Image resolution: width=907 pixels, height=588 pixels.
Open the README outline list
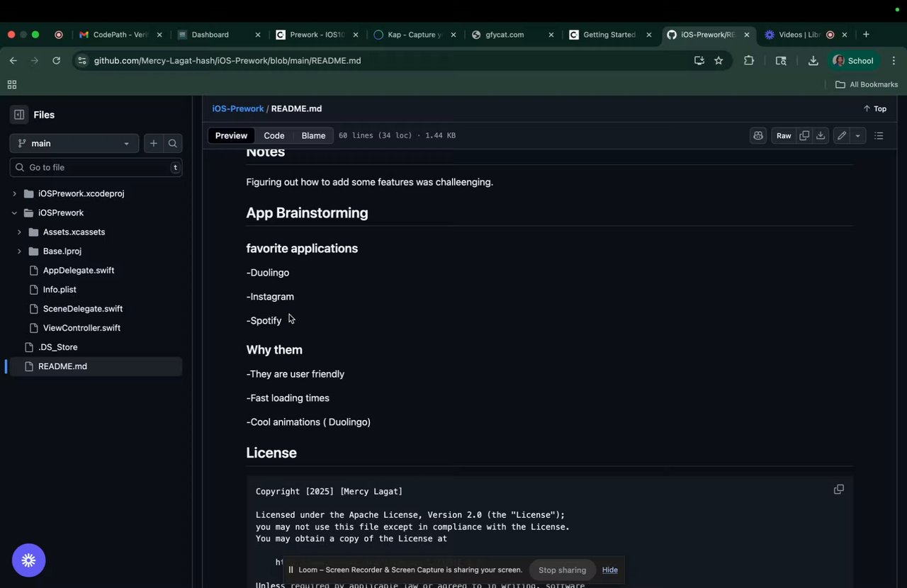(879, 135)
